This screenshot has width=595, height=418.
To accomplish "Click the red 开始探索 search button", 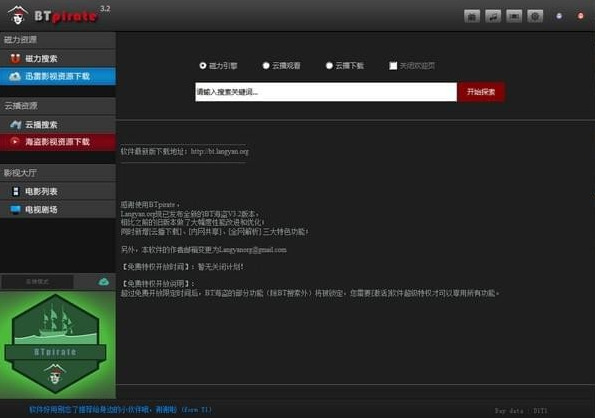I will pyautogui.click(x=481, y=92).
